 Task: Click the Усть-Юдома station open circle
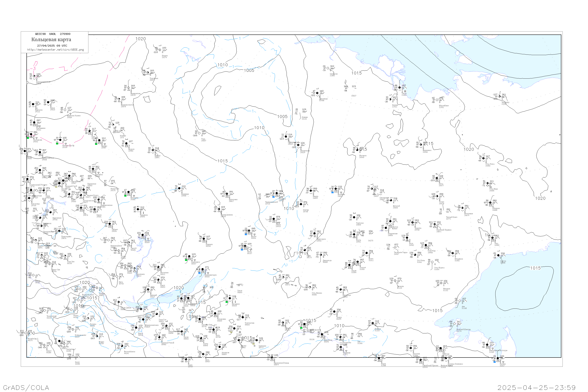pos(433,262)
